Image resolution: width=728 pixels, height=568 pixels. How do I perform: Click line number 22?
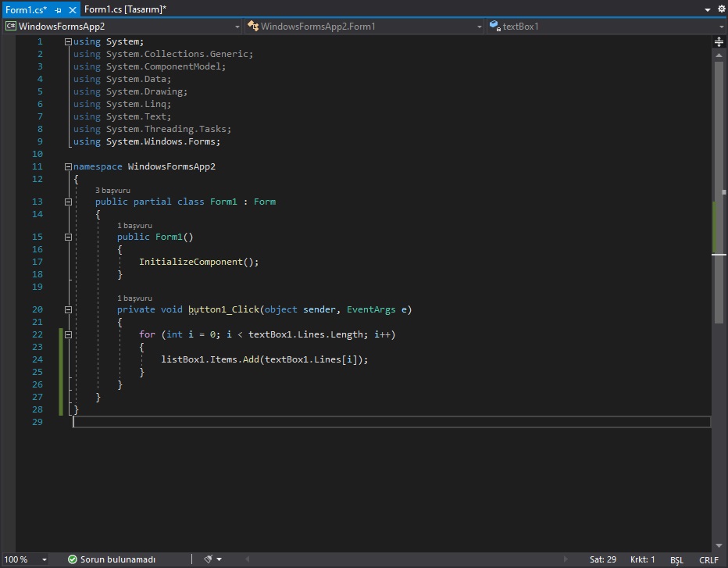click(37, 334)
